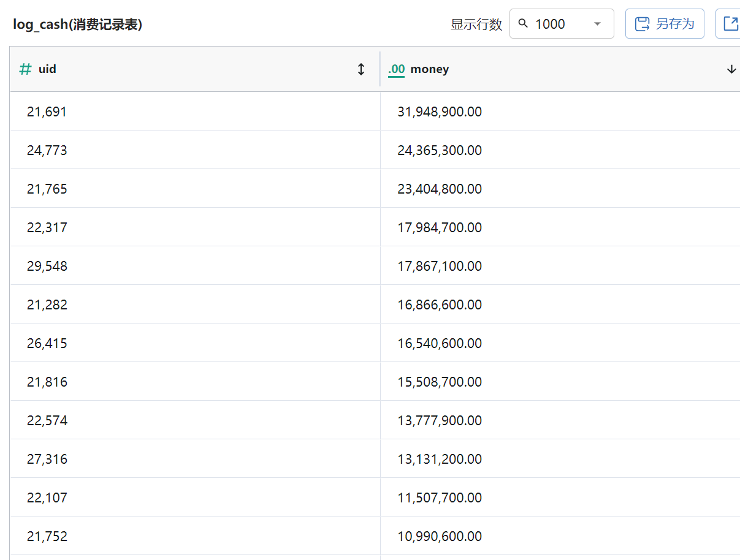Click the search magnifier in row count box
This screenshot has height=560, width=740.
coord(523,23)
